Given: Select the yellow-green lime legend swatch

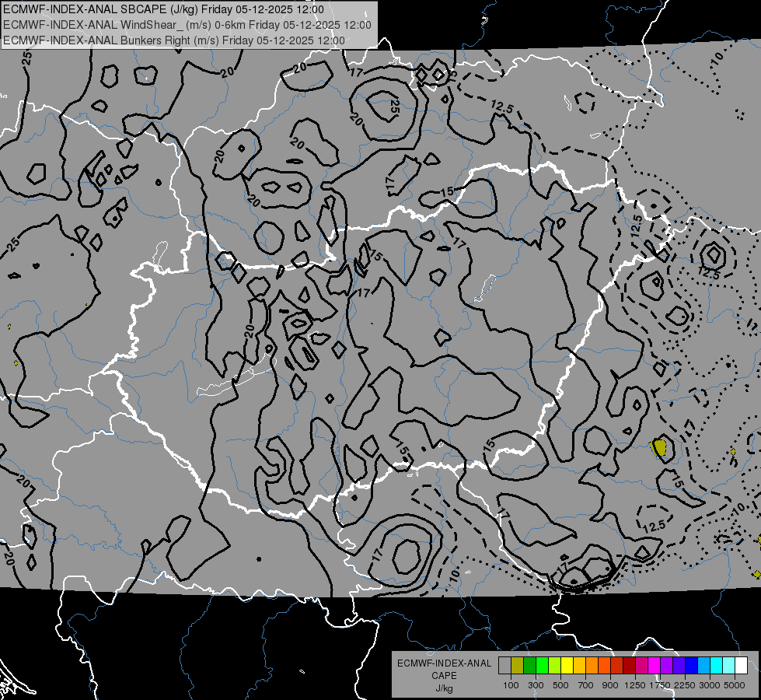Looking at the screenshot, I should pyautogui.click(x=555, y=666).
